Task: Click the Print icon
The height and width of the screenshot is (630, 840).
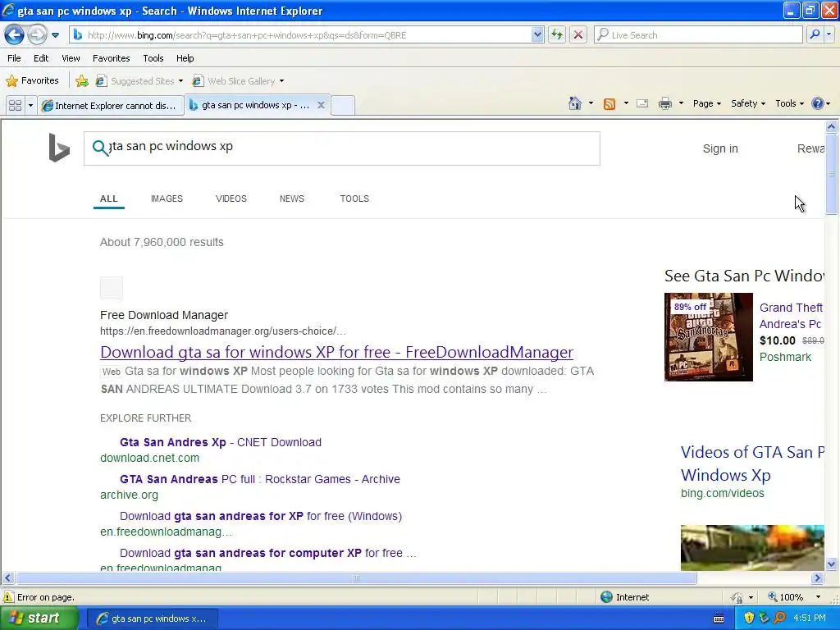Action: coord(664,103)
